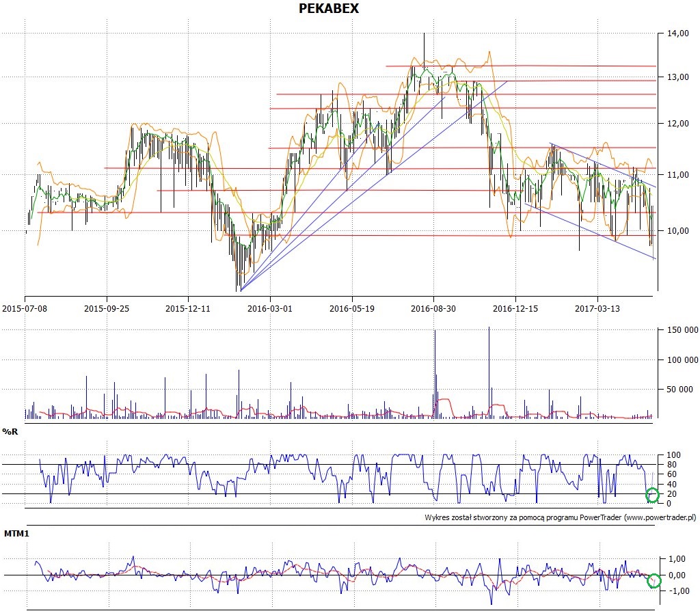Select the 2015-12-11 date label
This screenshot has width=700, height=611.
(188, 308)
